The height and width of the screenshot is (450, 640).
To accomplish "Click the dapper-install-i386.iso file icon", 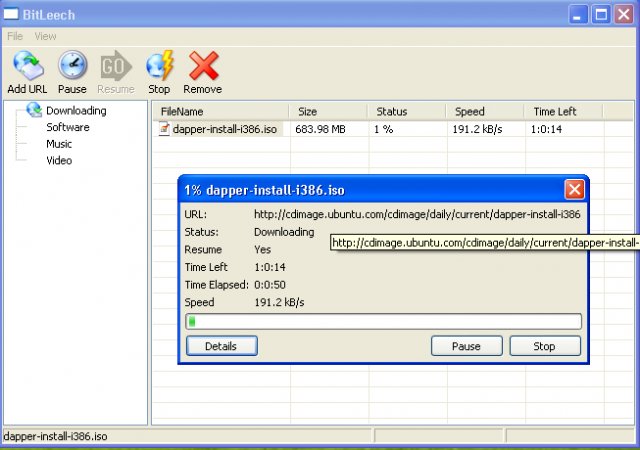I will [x=164, y=129].
